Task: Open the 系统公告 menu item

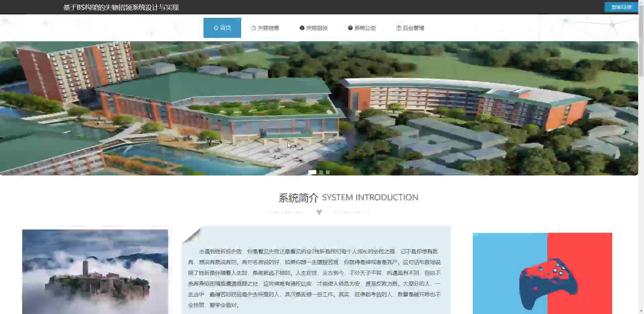Action: pyautogui.click(x=362, y=28)
